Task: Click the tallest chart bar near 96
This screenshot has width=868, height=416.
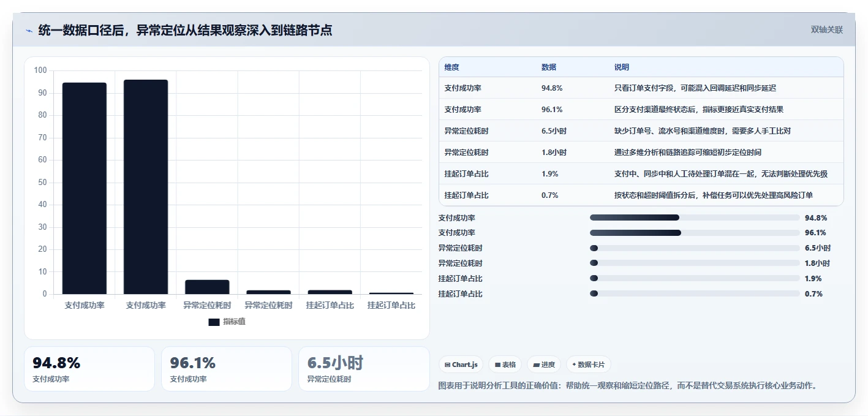Action: pos(146,187)
